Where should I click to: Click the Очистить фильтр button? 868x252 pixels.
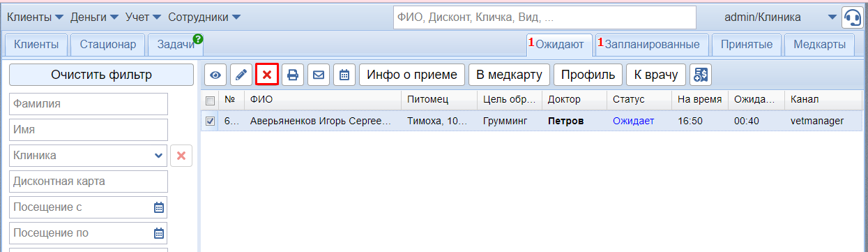click(101, 75)
